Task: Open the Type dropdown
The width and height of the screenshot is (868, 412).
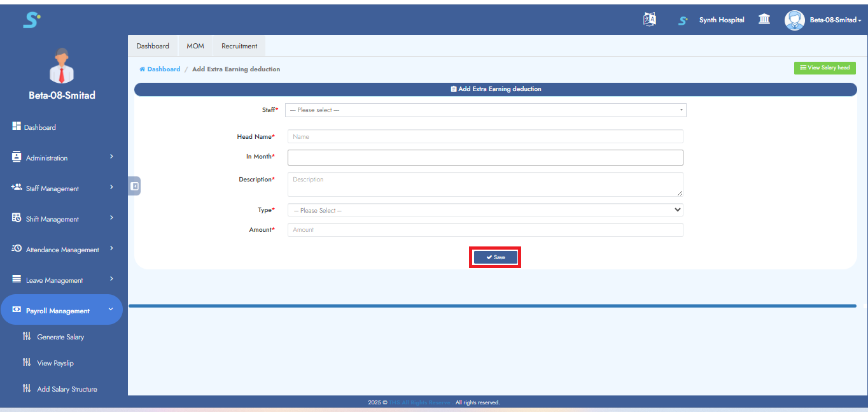Action: pos(485,210)
